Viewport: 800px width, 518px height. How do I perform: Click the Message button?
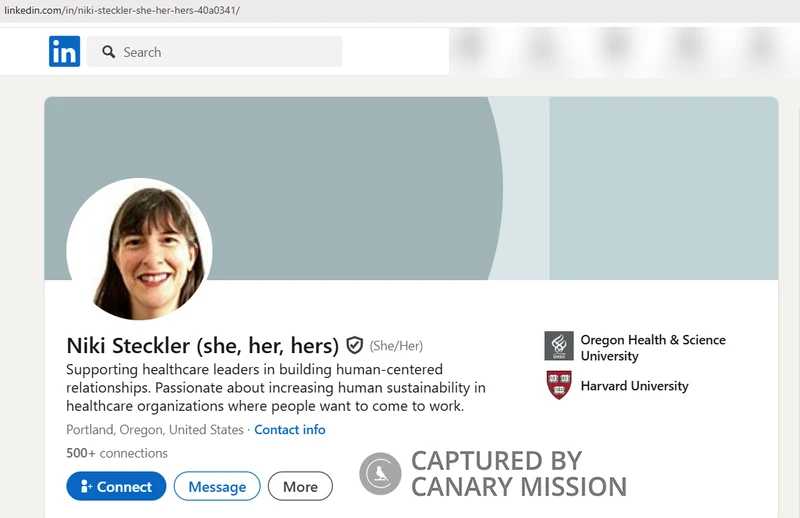[217, 486]
